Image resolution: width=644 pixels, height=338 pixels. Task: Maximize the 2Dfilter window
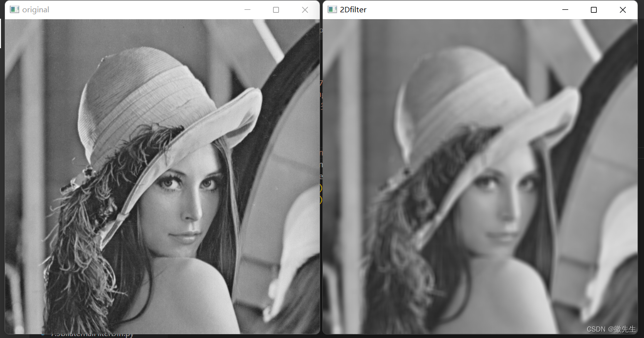pyautogui.click(x=594, y=10)
